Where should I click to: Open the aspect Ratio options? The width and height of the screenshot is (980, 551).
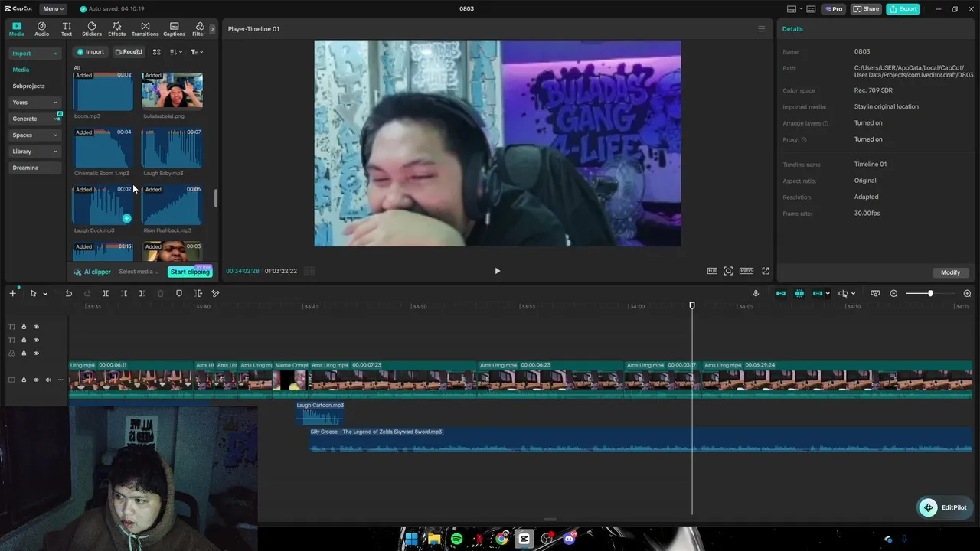coord(746,271)
